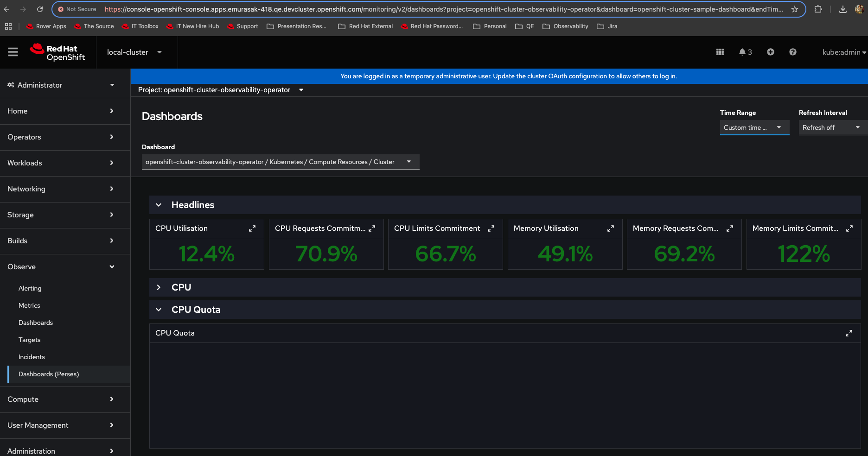Screen dimensions: 868x456
Task: Collapse the Headlines section
Action: [x=159, y=205]
